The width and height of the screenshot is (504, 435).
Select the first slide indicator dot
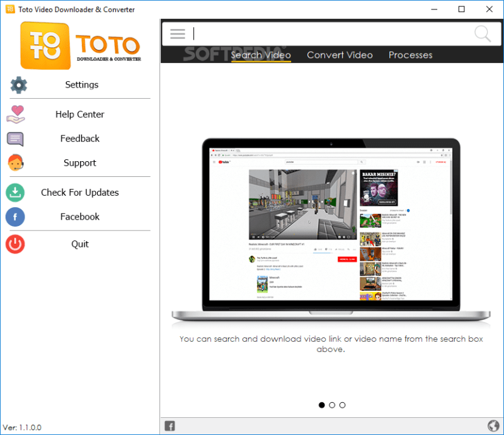click(322, 405)
